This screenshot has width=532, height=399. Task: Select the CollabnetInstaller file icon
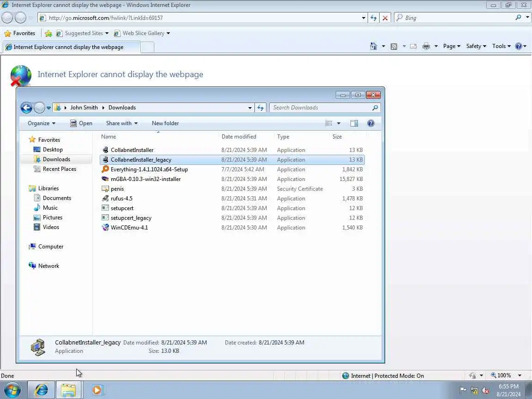[105, 150]
